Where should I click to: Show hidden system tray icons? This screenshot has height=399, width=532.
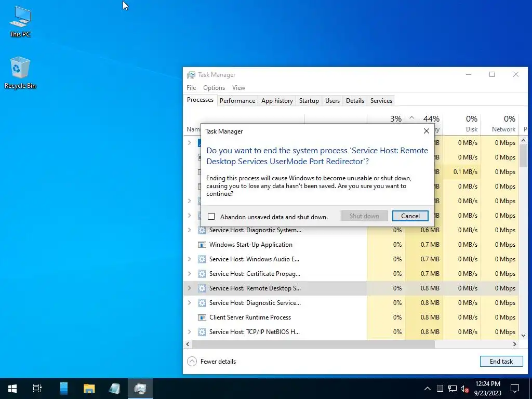(x=428, y=389)
